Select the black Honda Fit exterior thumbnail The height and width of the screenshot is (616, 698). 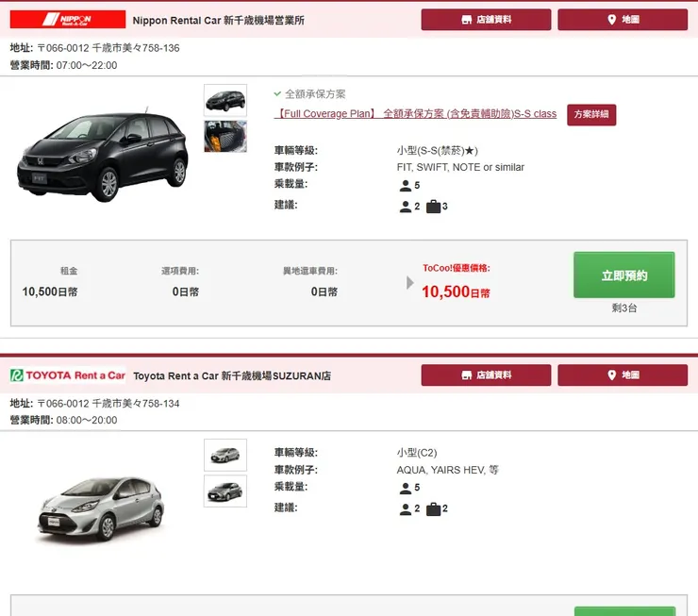pos(225,101)
